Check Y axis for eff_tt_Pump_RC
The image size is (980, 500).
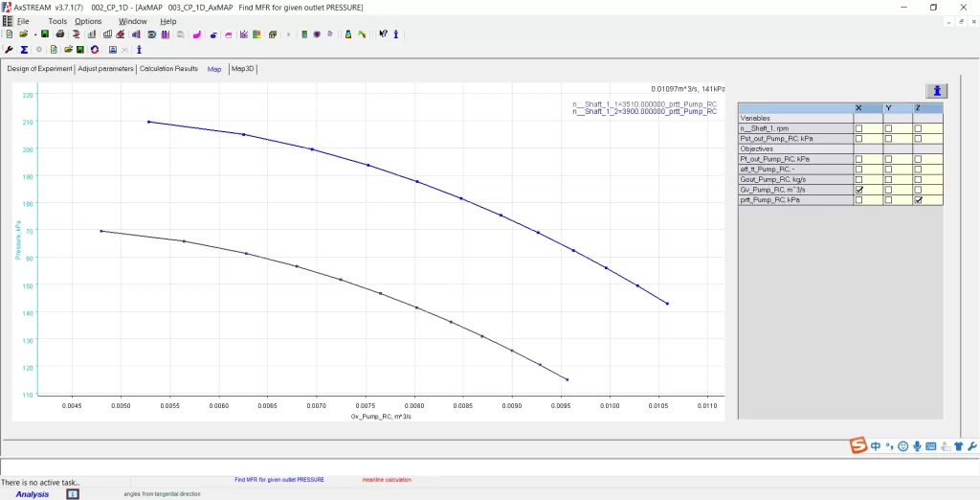(x=888, y=170)
